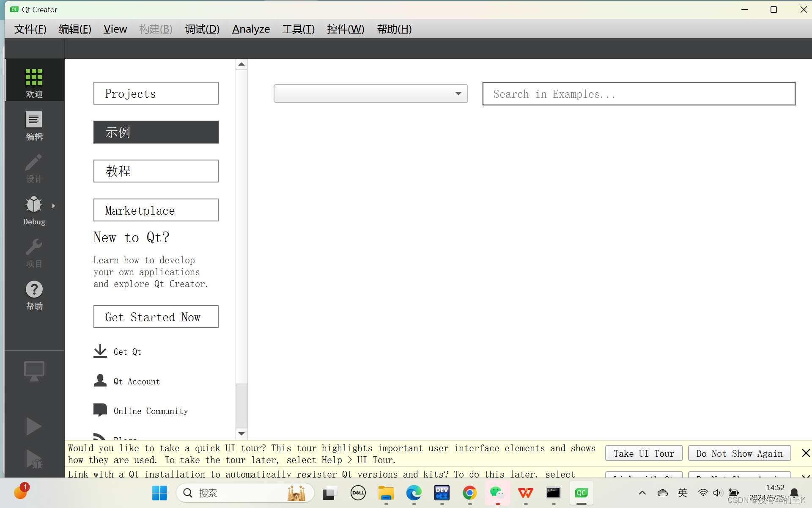Image resolution: width=812 pixels, height=508 pixels.
Task: Open the terminal window from the taskbar
Action: 554,493
